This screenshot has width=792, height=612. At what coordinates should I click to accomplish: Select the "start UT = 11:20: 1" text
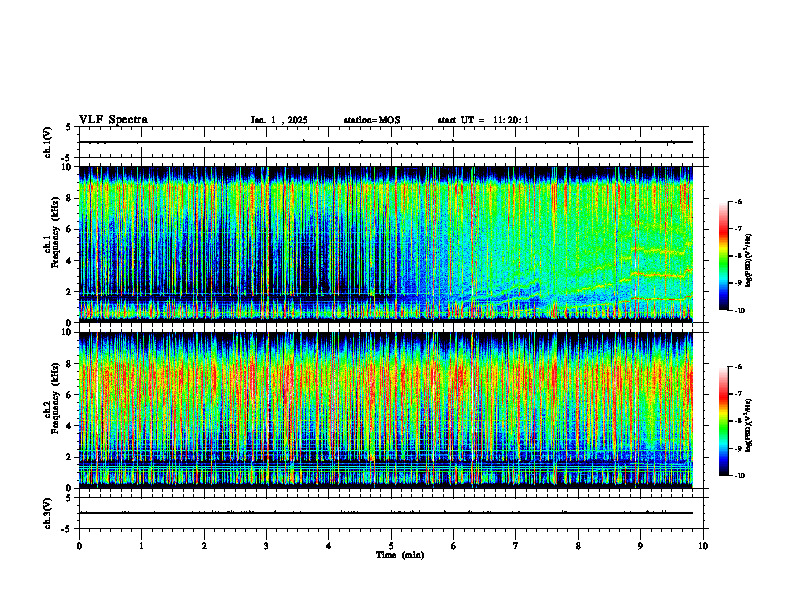pyautogui.click(x=483, y=120)
